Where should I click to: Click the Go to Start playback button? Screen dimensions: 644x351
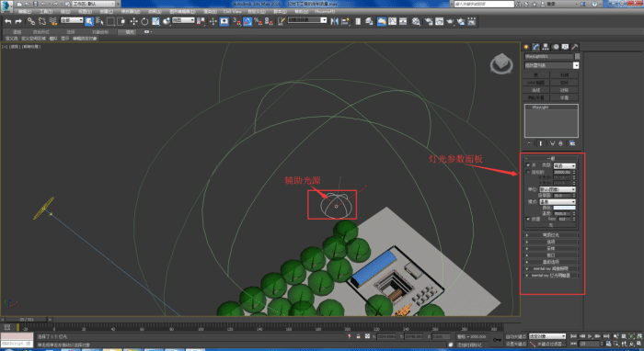point(574,336)
